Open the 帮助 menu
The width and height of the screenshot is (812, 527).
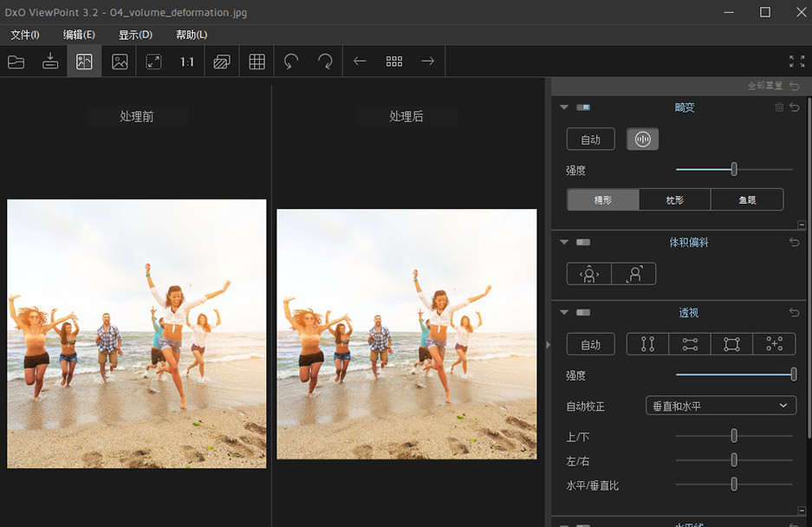[192, 35]
